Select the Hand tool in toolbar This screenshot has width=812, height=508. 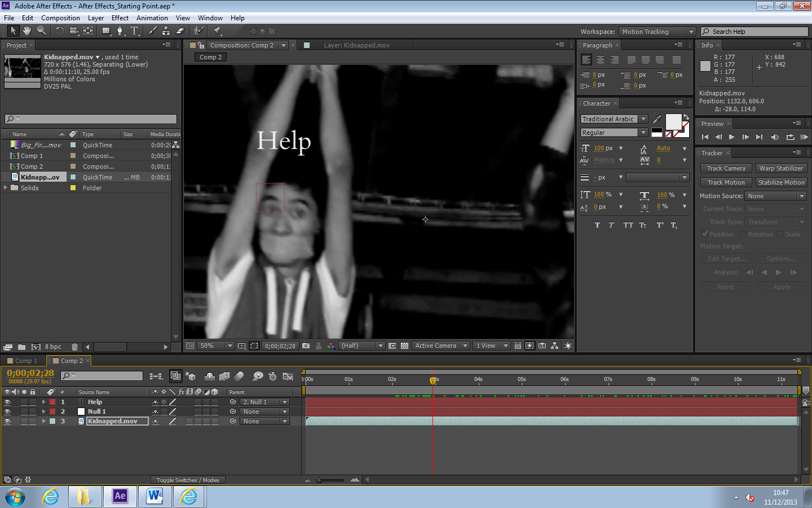click(27, 31)
